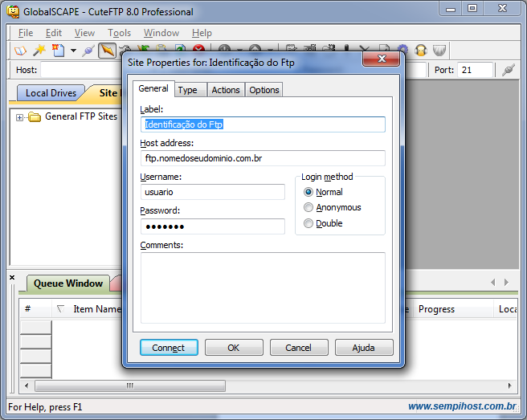The image size is (527, 420).
Task: Click the Password field
Action: point(213,226)
